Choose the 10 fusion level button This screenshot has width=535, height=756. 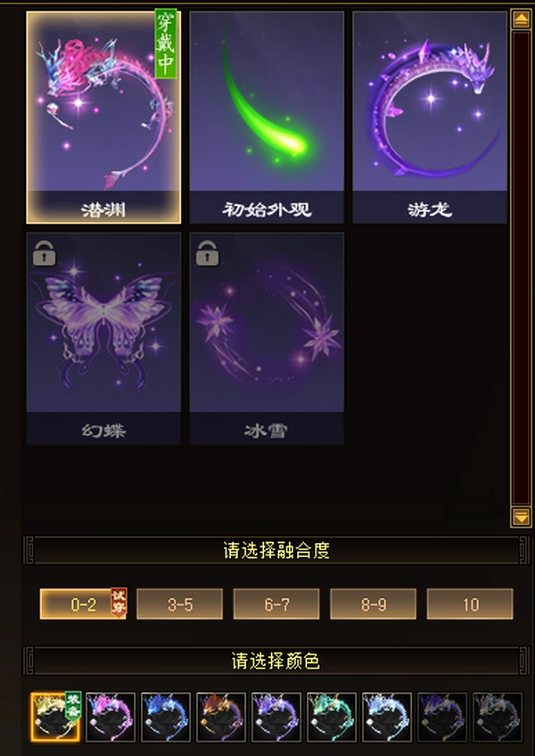tap(470, 604)
